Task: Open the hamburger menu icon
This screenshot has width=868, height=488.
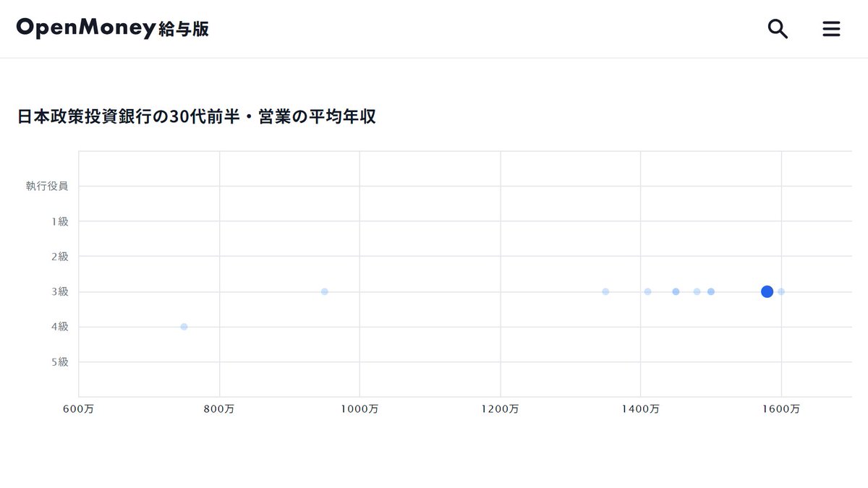Action: pos(832,29)
